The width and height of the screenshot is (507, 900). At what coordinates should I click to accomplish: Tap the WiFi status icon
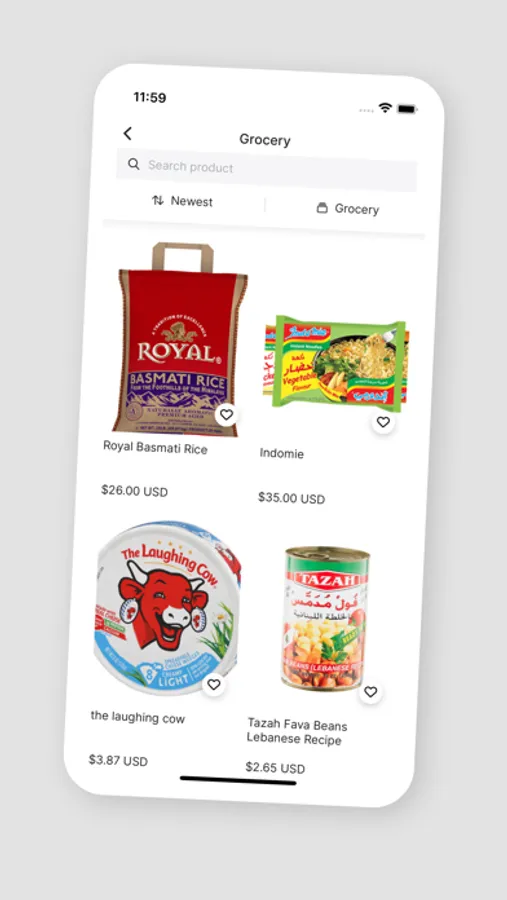[385, 107]
